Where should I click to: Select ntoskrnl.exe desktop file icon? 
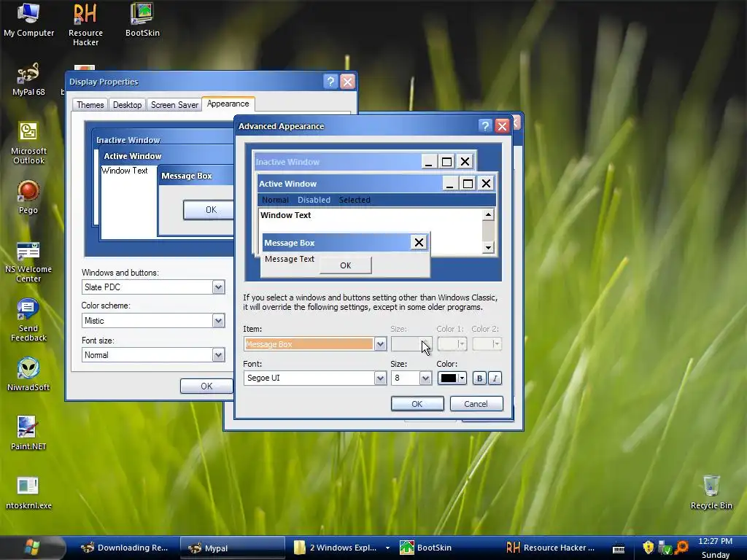point(28,492)
